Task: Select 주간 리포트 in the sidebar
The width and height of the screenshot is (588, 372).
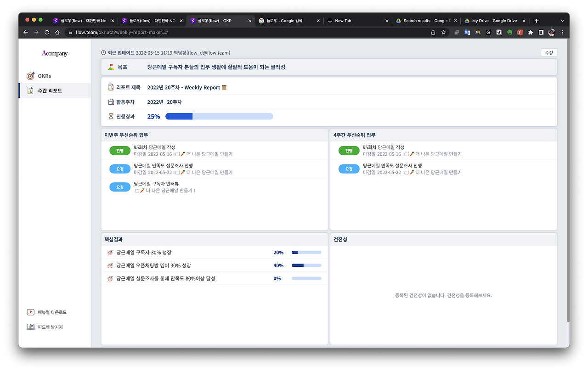Action: 55,90
